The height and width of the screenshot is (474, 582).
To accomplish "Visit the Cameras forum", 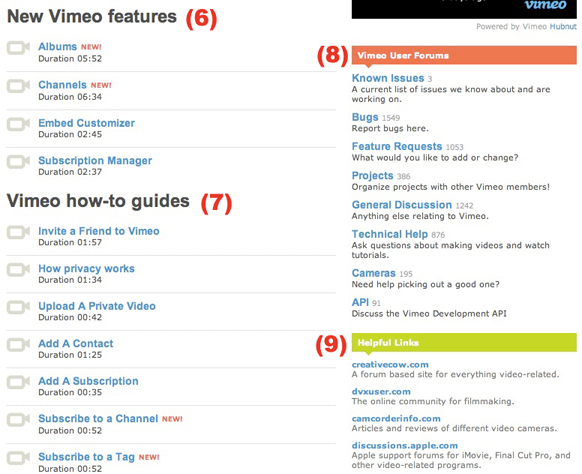I will pos(373,273).
